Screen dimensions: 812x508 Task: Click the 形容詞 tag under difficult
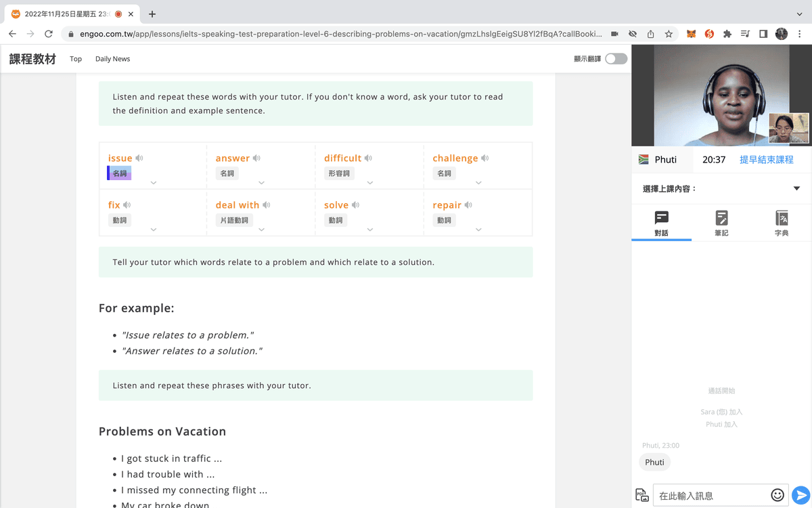pyautogui.click(x=339, y=173)
